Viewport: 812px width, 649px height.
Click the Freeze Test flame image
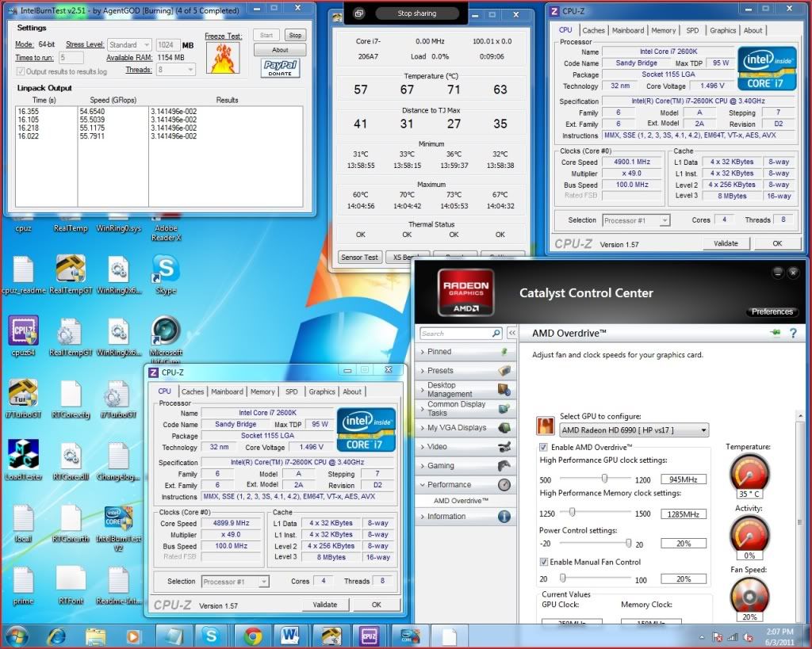[x=223, y=57]
